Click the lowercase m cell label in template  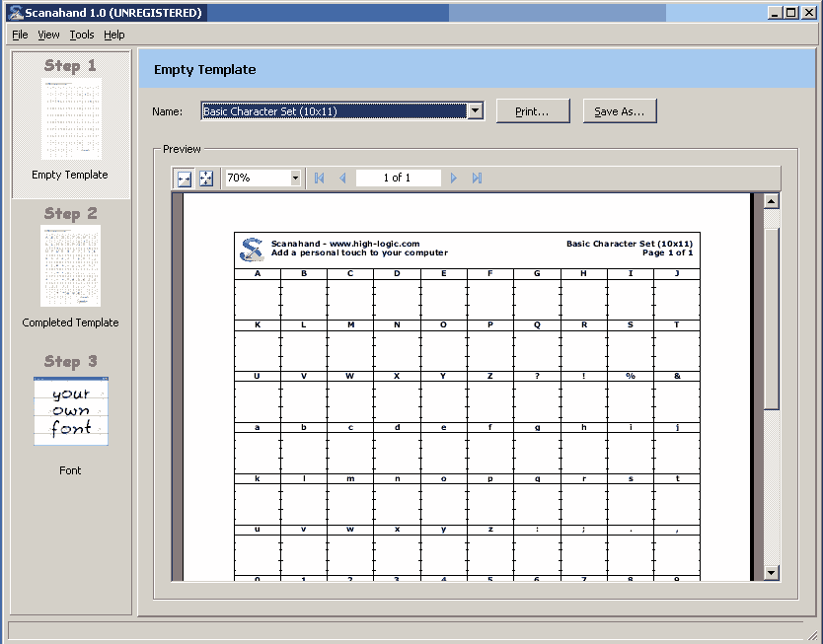pyautogui.click(x=350, y=478)
